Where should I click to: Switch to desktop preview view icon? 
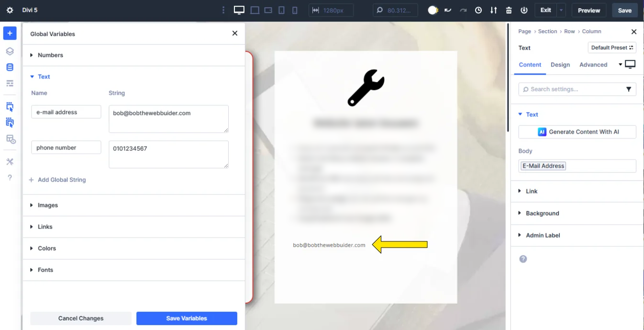point(238,10)
